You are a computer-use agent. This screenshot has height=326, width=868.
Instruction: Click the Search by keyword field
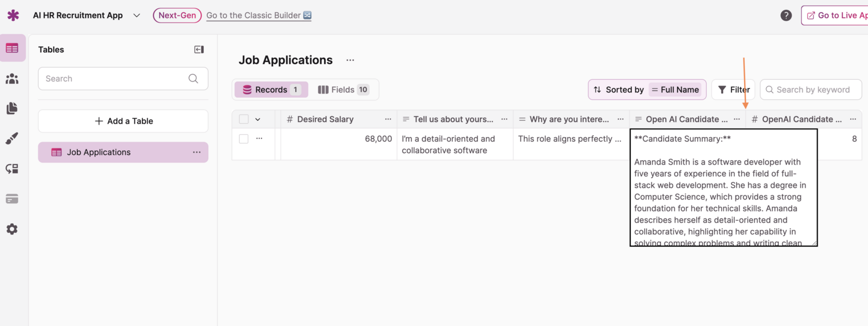(812, 90)
